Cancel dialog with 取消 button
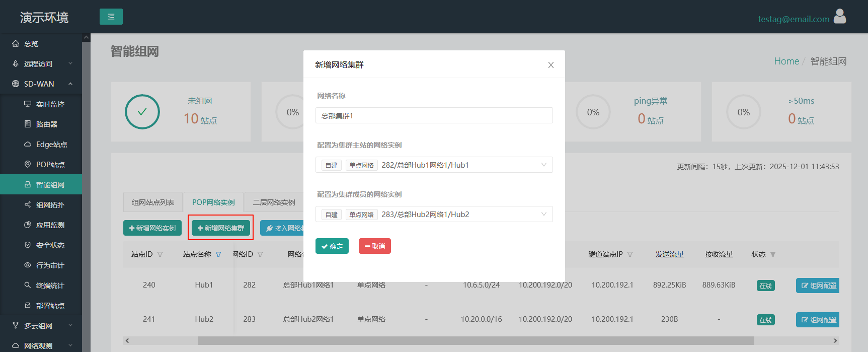 [x=375, y=246]
